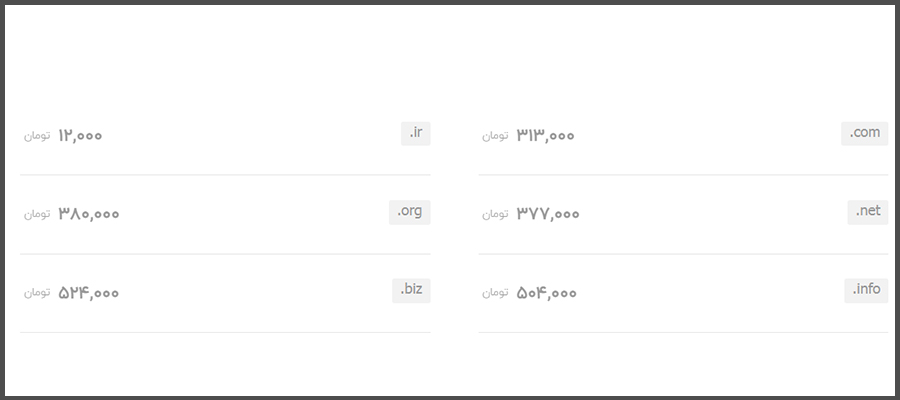Click the ۵۰۴,۰۰۰ price for .info
Image resolution: width=900 pixels, height=400 pixels.
pyautogui.click(x=546, y=293)
